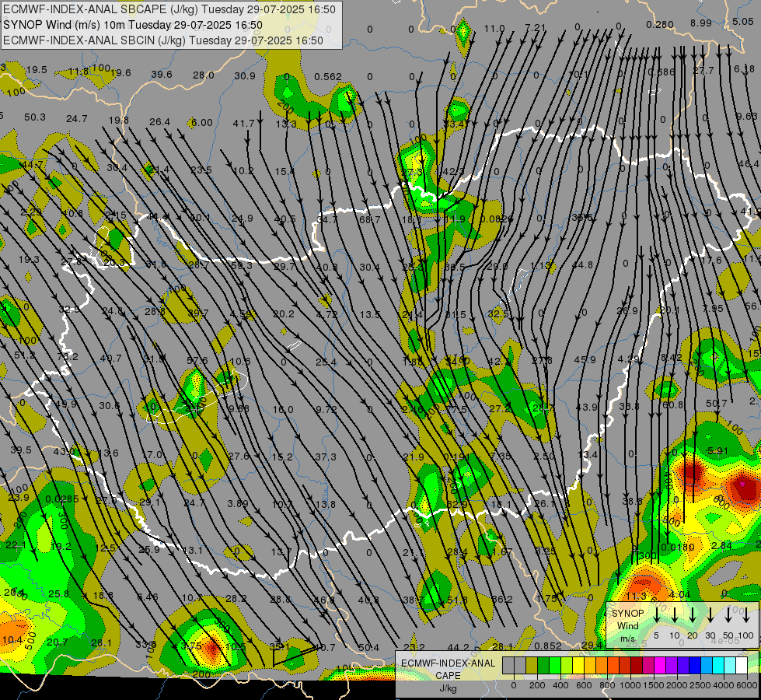Pick the bright green swatch just before 400

555,666
